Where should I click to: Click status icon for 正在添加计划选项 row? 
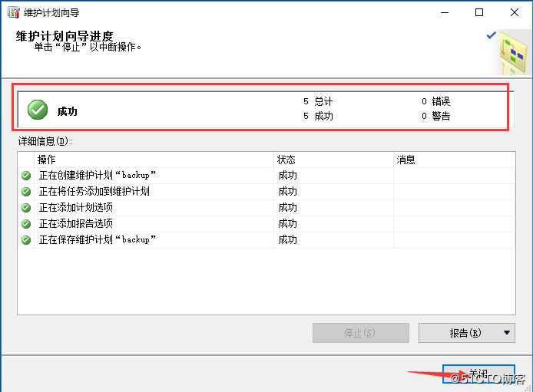[26, 208]
